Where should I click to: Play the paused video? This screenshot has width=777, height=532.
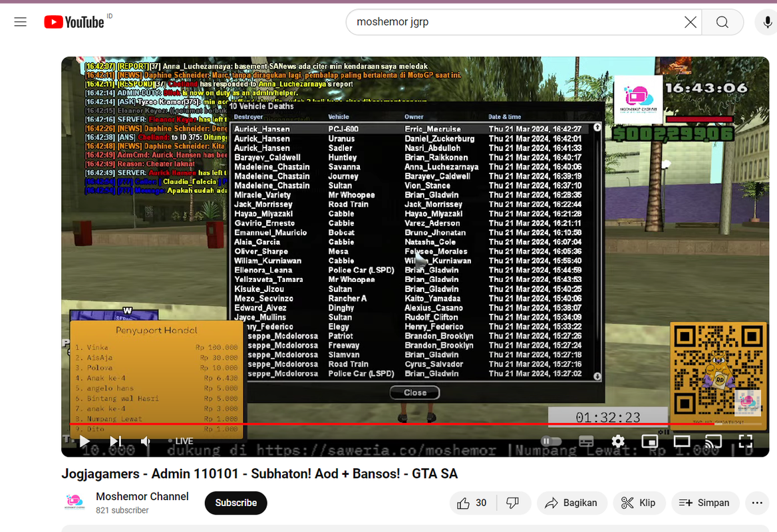click(84, 441)
